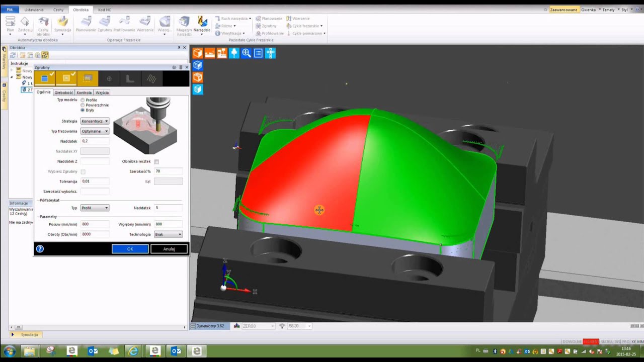Open the Typ frezowania dropdown

coord(95,131)
